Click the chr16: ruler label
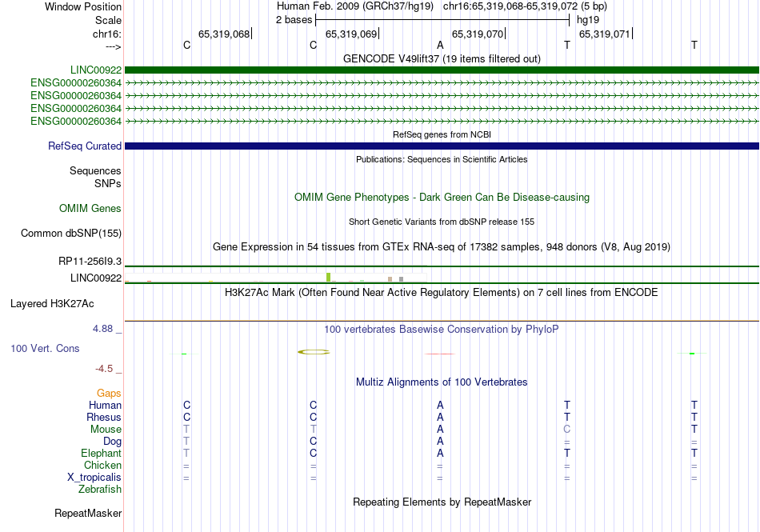The image size is (760, 532). tap(106, 34)
